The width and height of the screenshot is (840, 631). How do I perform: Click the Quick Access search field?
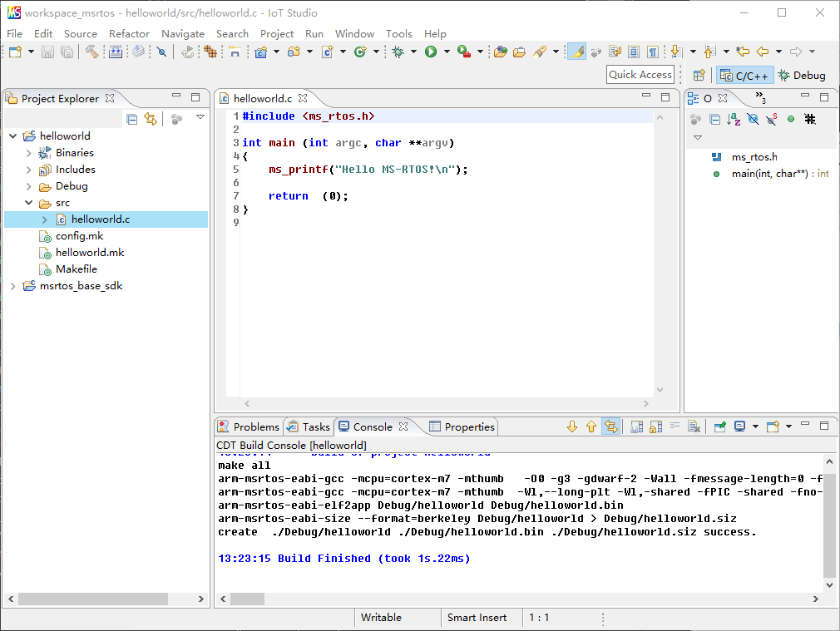[640, 75]
